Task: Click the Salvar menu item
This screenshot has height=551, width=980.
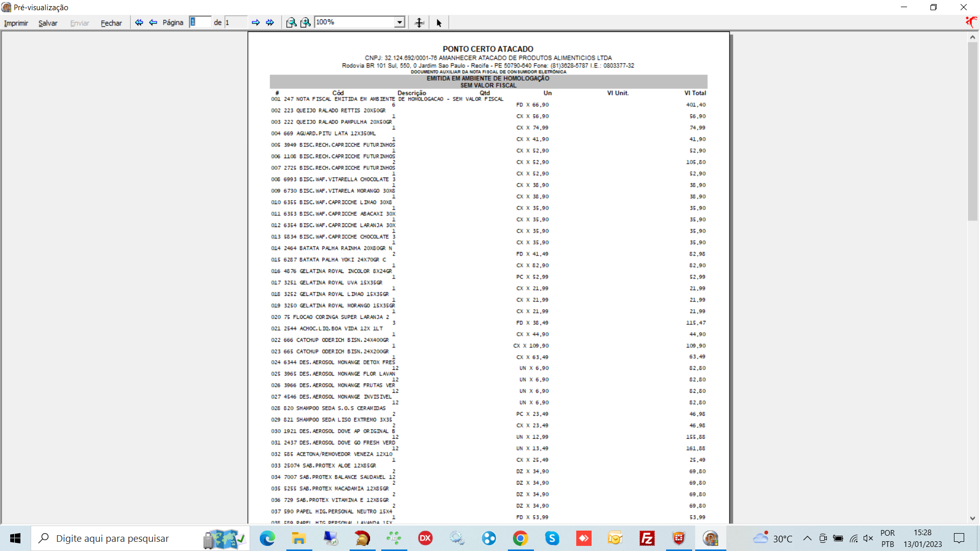Action: 48,23
